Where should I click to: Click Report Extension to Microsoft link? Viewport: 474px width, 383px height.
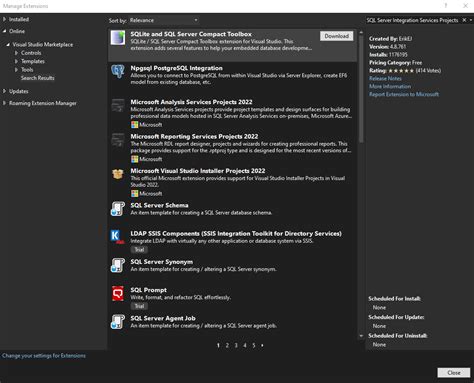point(404,94)
